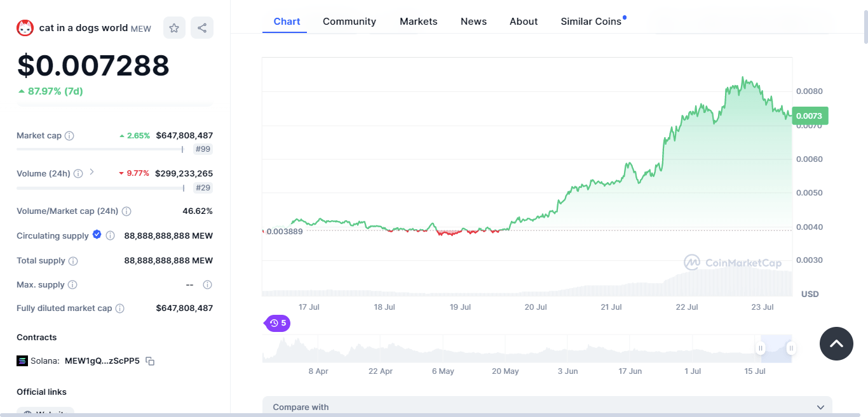868x417 pixels.
Task: Click the 20 May overview timeline label
Action: 506,371
